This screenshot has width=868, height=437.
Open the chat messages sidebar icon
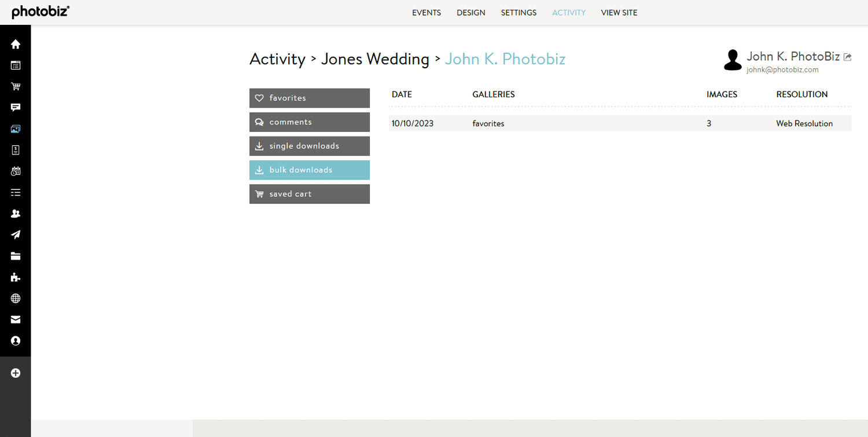(x=16, y=107)
